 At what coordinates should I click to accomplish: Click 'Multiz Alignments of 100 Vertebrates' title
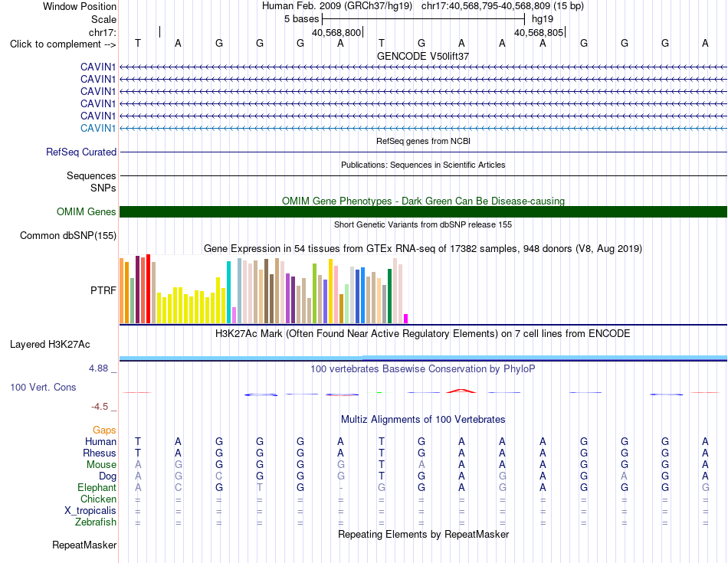[423, 420]
